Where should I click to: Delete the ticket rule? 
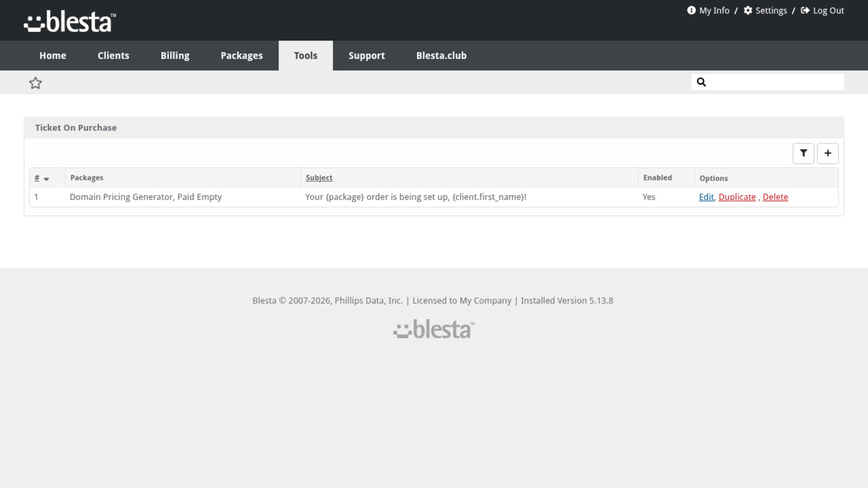[x=775, y=197]
